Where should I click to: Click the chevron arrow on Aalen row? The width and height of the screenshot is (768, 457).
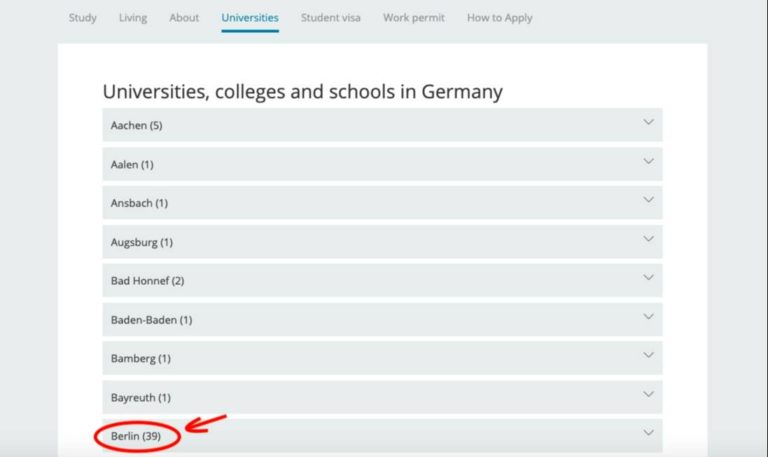pos(648,161)
